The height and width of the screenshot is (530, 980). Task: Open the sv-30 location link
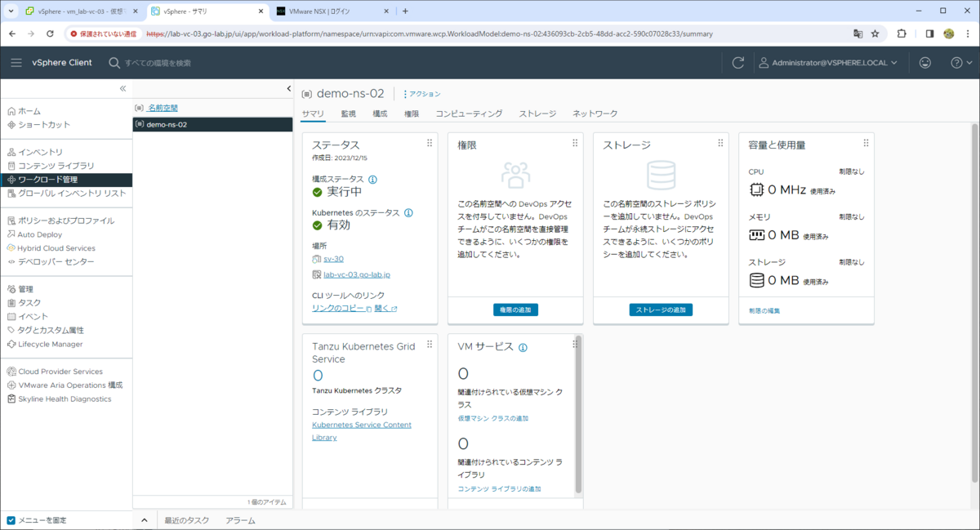(x=333, y=258)
